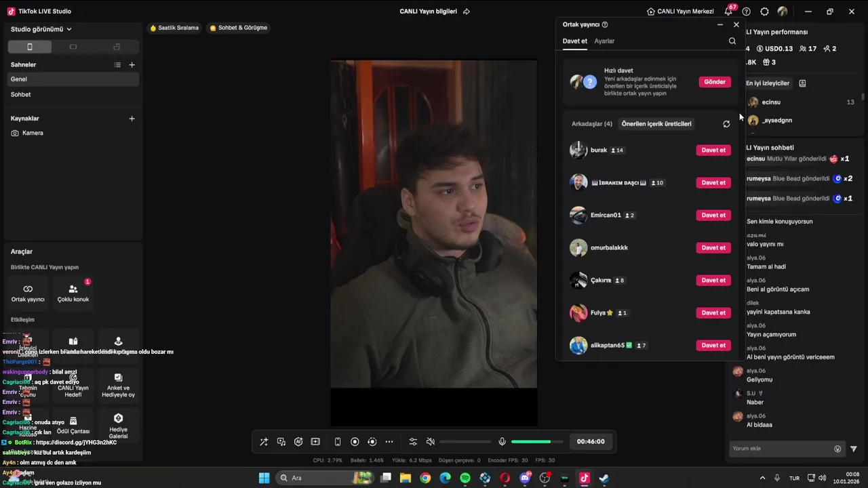The image size is (868, 488).
Task: Share the CANLI Yayın bilgileri arrow icon
Action: [467, 12]
